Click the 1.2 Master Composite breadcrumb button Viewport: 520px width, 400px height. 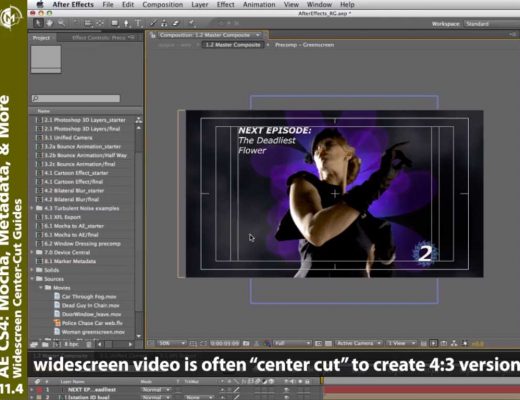click(x=233, y=45)
